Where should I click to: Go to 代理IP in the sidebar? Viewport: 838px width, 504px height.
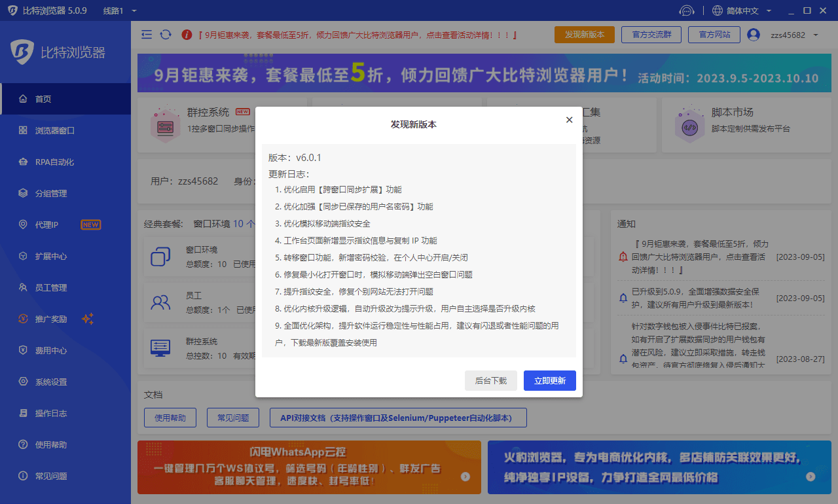tap(46, 225)
